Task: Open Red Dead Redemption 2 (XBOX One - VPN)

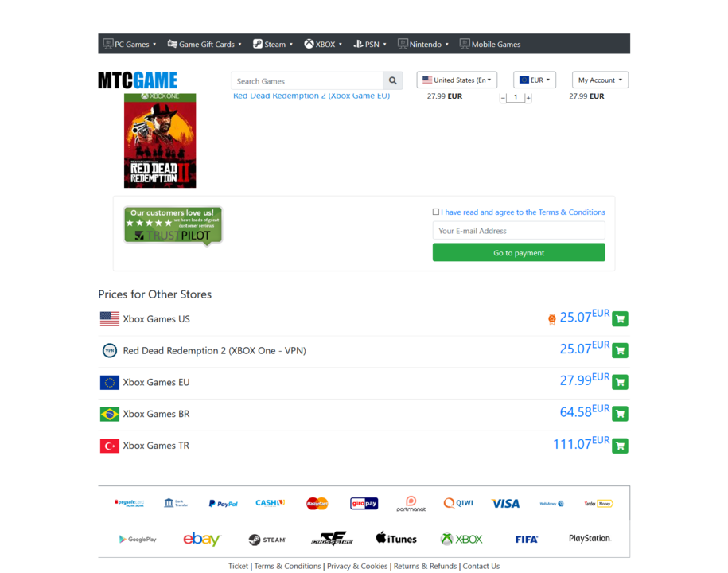Action: pos(215,351)
